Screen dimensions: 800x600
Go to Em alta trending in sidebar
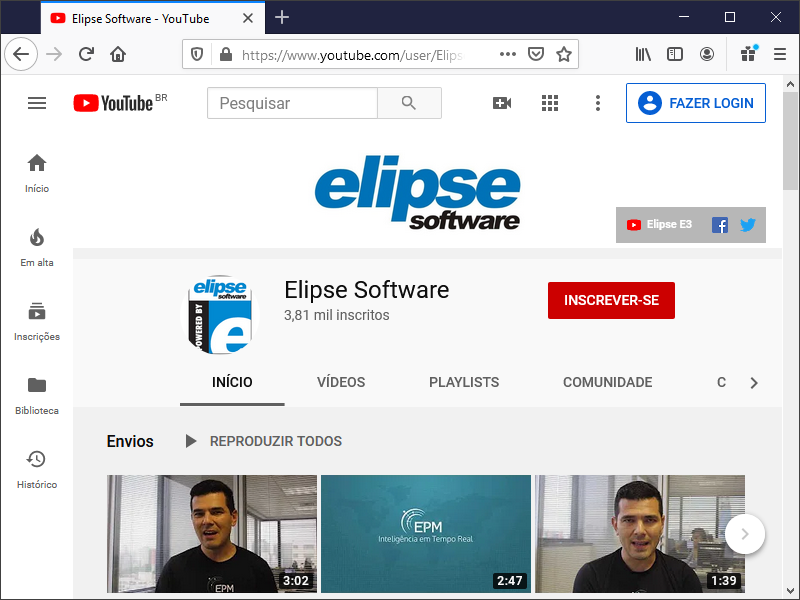coord(37,247)
